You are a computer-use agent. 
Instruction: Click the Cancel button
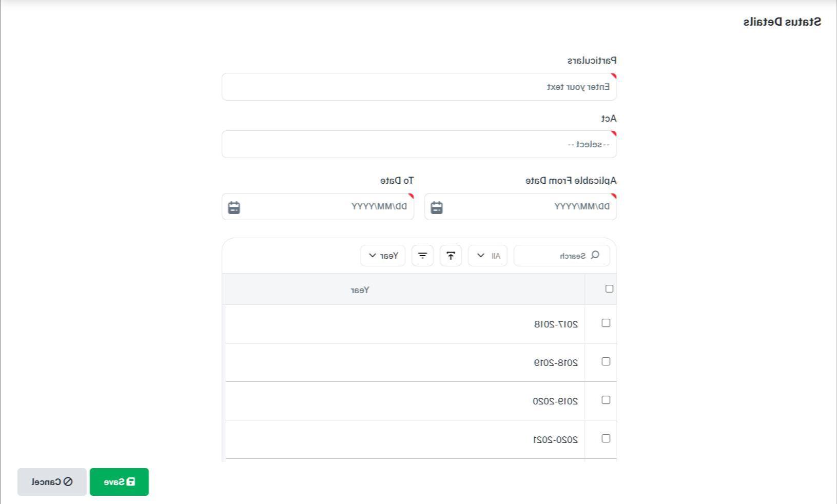click(52, 482)
